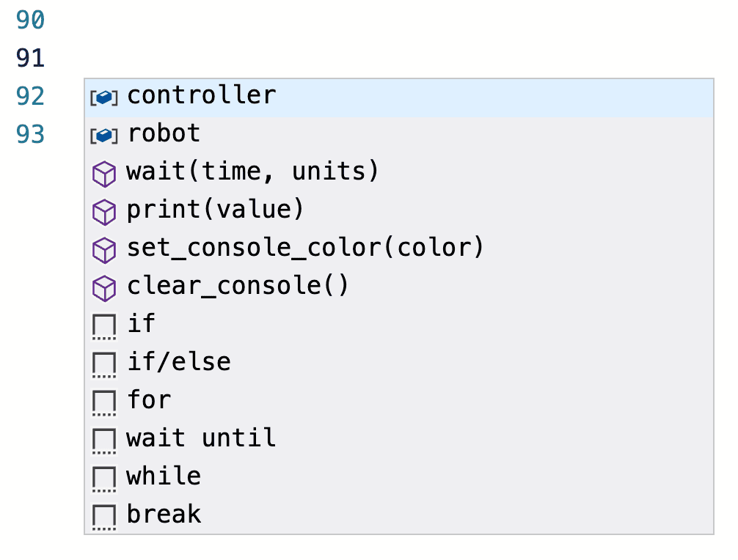The width and height of the screenshot is (738, 560).
Task: Select the controller module suggestion
Action: (202, 95)
